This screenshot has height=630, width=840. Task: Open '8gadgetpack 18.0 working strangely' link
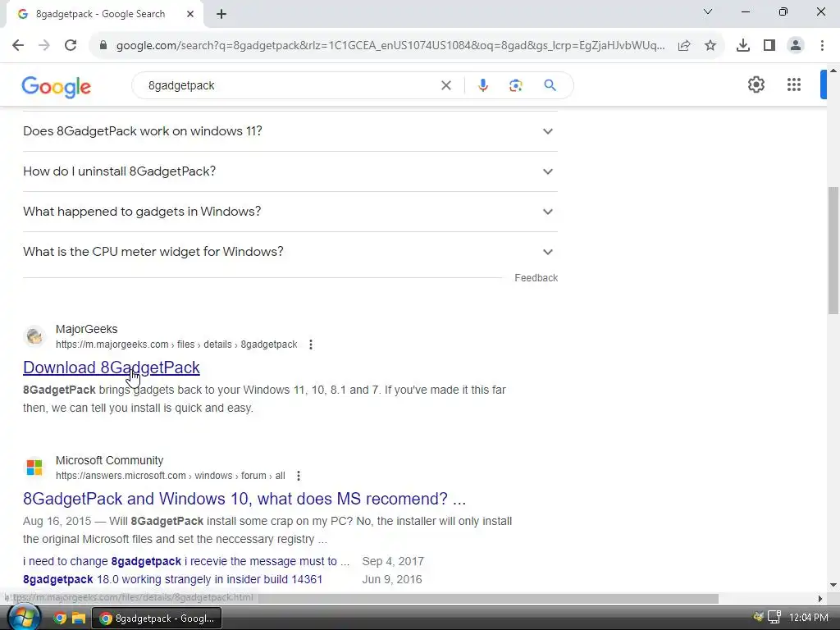click(172, 580)
